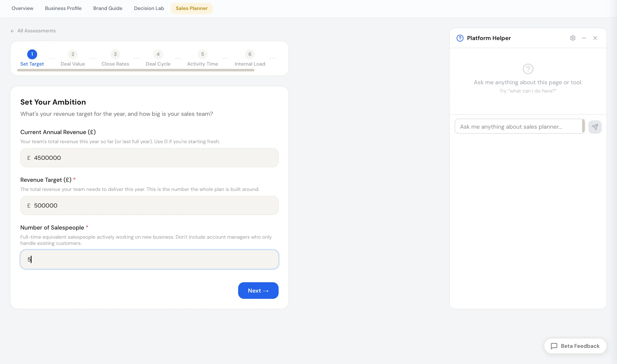The image size is (617, 364).
Task: Select the Sales Planner tab
Action: click(x=192, y=8)
